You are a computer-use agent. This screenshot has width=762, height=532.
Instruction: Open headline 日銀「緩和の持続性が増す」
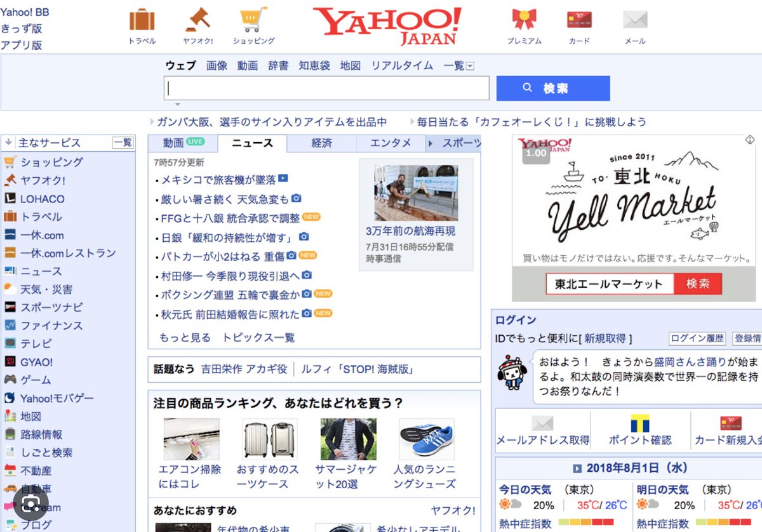[229, 237]
